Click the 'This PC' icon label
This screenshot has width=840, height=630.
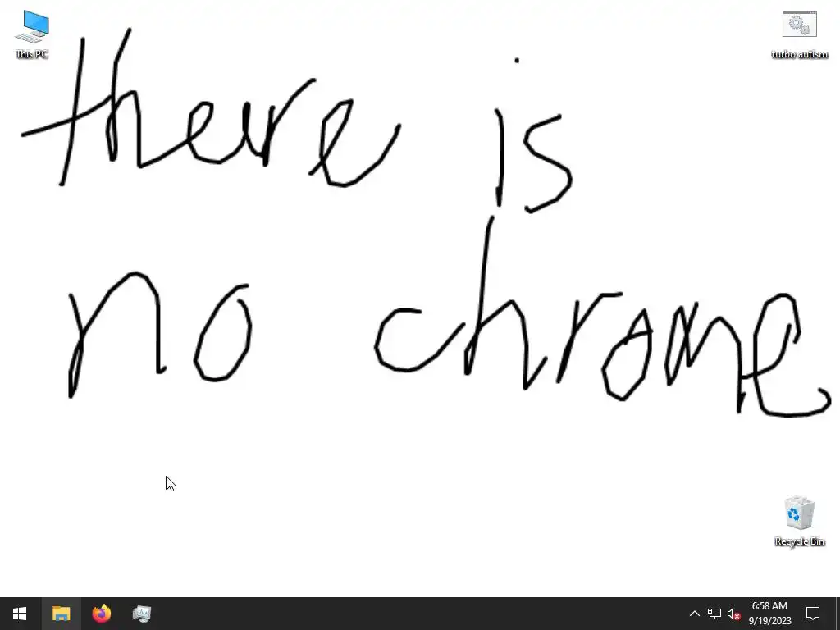click(32, 54)
